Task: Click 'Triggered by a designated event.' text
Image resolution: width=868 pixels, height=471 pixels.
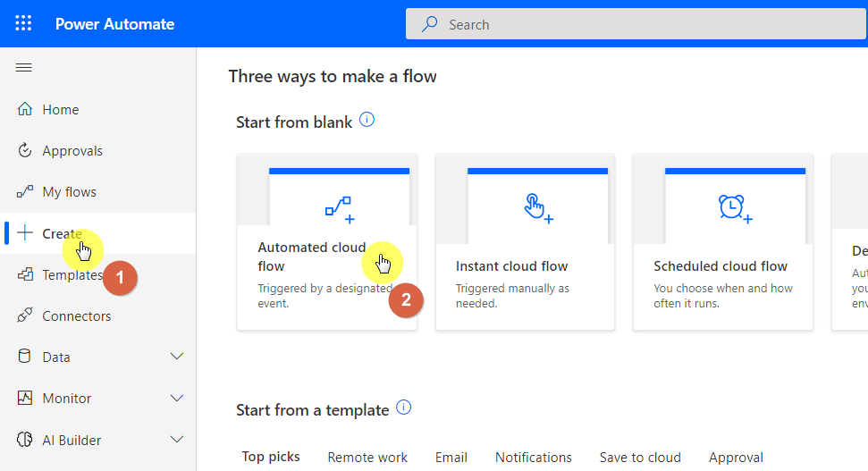Action: pyautogui.click(x=325, y=296)
